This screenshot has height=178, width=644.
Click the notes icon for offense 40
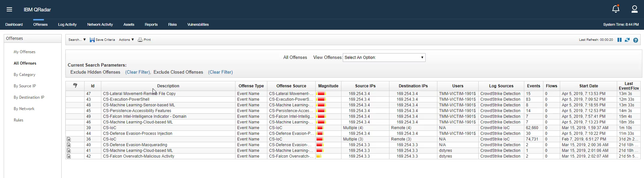point(69,145)
